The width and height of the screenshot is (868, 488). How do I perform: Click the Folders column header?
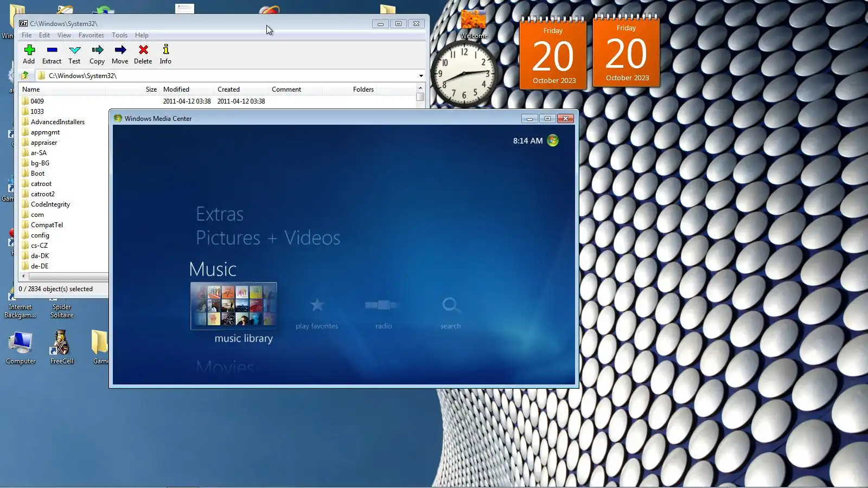(x=349, y=89)
